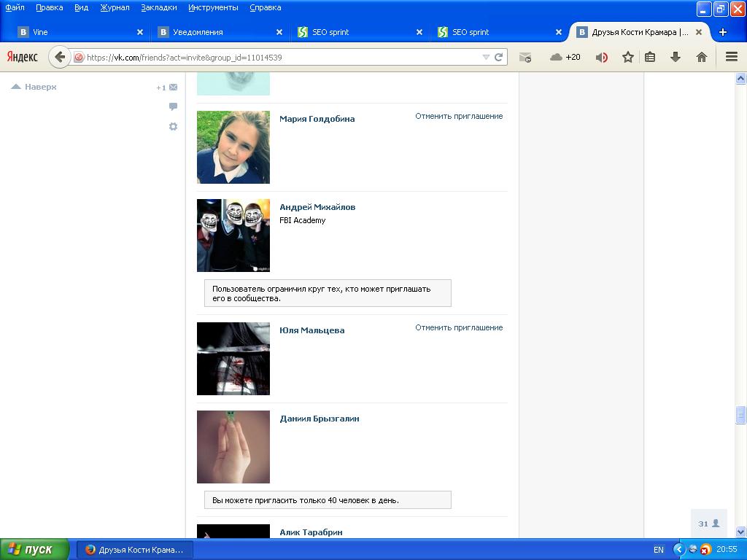Viewport: 747px width, 560px height.
Task: Click the restricted invitations notice text
Action: pos(328,293)
